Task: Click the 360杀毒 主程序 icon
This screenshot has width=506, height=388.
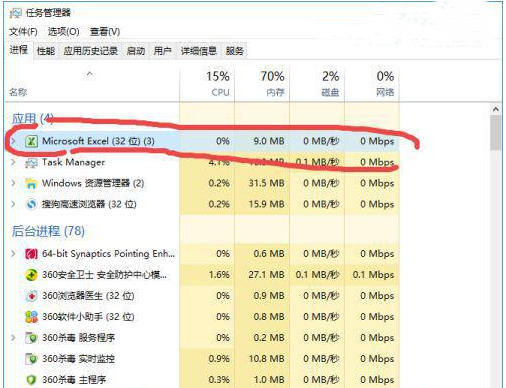Action: (x=31, y=380)
